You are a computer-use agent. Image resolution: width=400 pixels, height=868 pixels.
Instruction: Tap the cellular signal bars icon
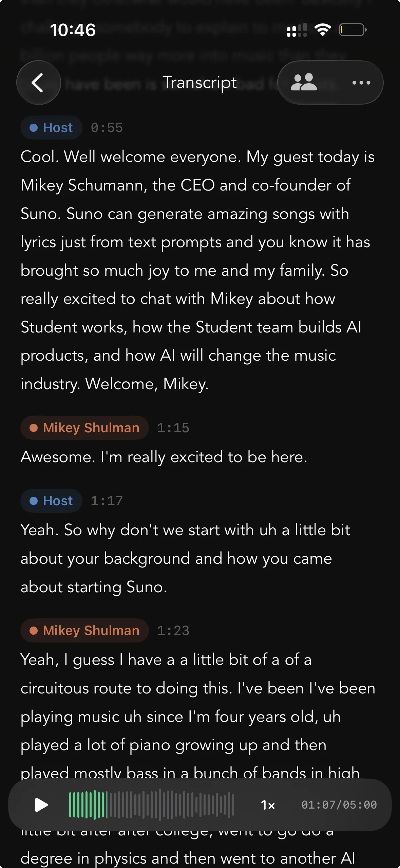pyautogui.click(x=297, y=30)
